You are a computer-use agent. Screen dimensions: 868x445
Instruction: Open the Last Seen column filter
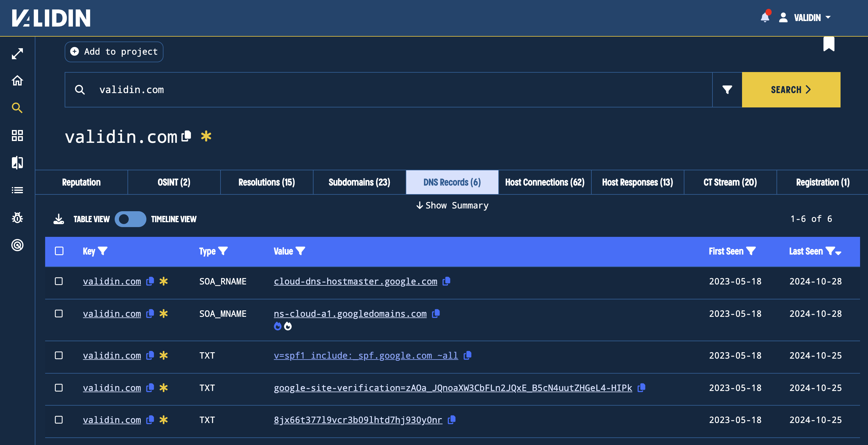(830, 251)
